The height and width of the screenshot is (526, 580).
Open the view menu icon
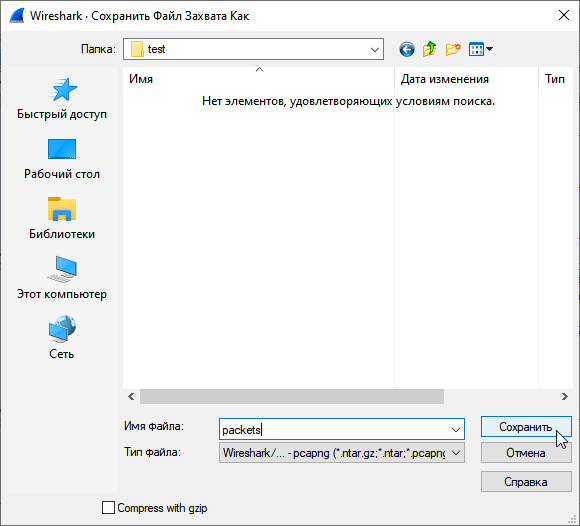(480, 49)
